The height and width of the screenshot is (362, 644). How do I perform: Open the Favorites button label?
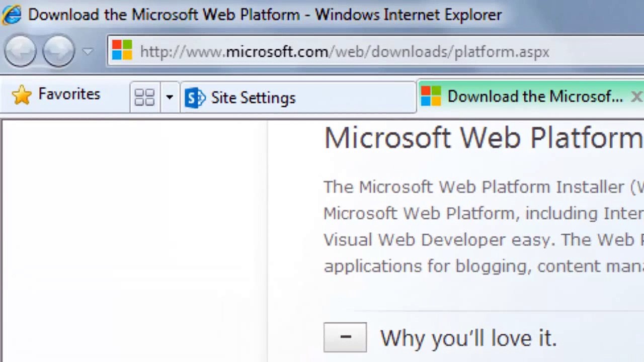pos(69,94)
